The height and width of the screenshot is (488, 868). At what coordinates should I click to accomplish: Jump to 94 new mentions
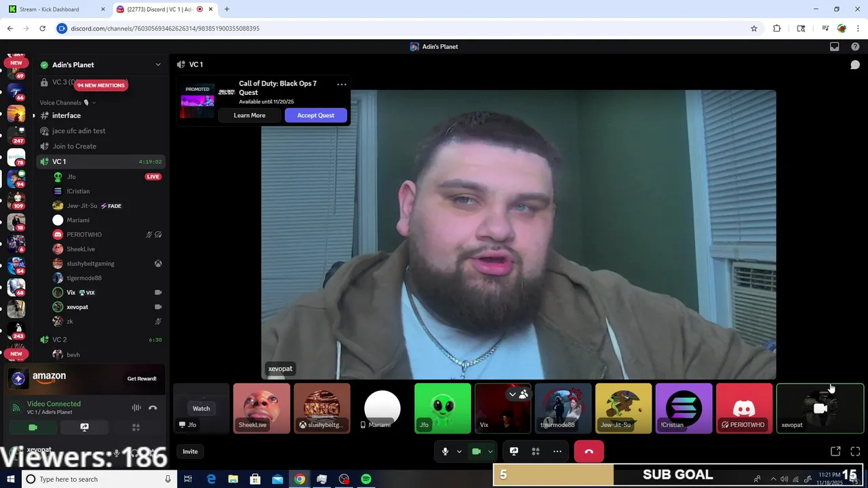[101, 85]
